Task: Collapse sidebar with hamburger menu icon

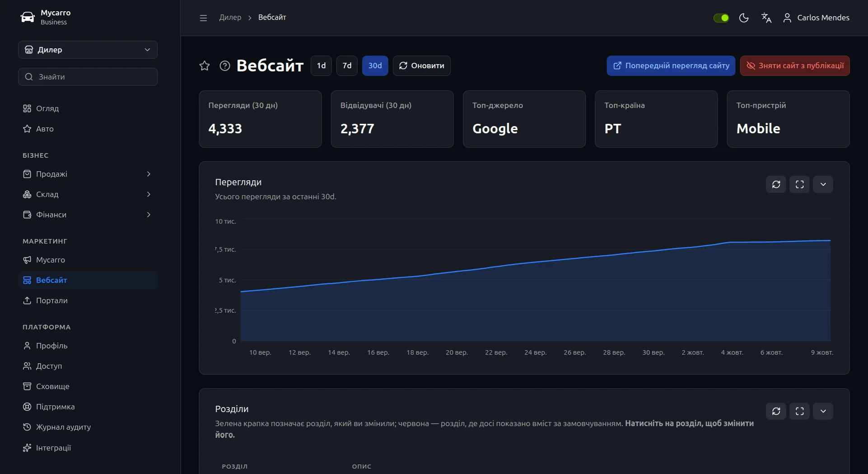Action: tap(203, 18)
